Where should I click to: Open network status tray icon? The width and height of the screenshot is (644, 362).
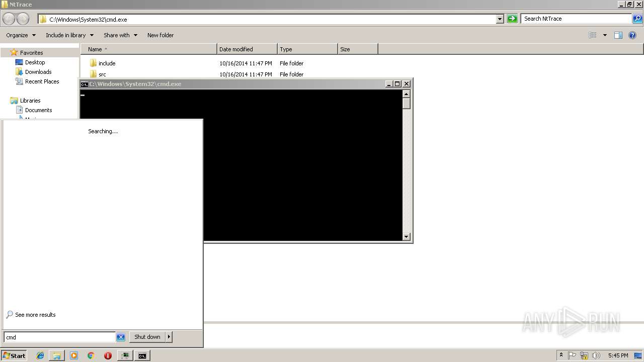click(584, 355)
